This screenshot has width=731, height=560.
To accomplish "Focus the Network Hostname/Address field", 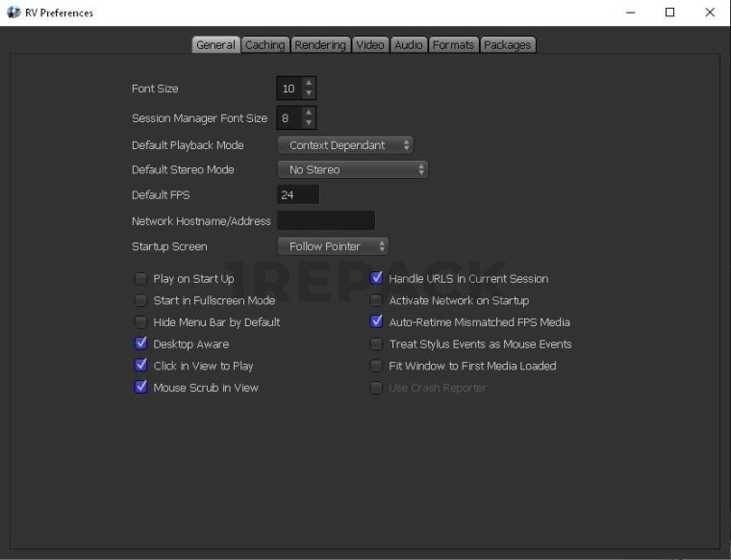I will (325, 220).
